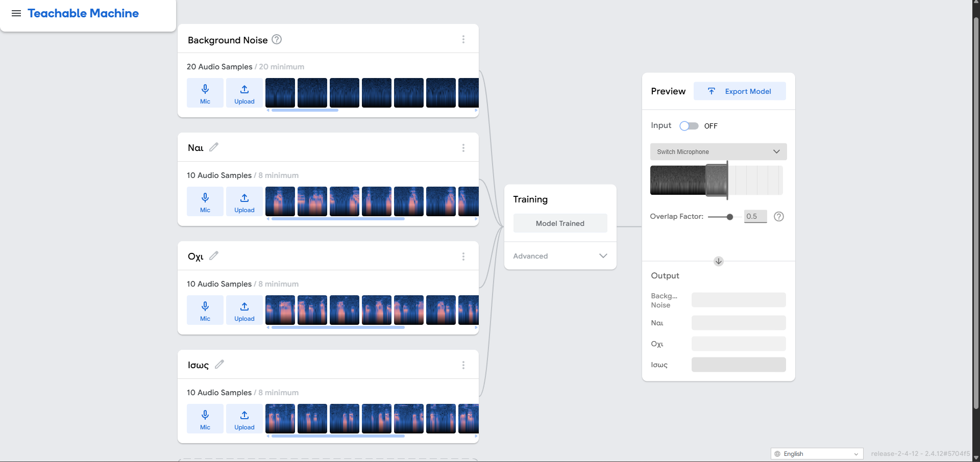Click the Model Trained button
The height and width of the screenshot is (462, 980).
pos(560,223)
